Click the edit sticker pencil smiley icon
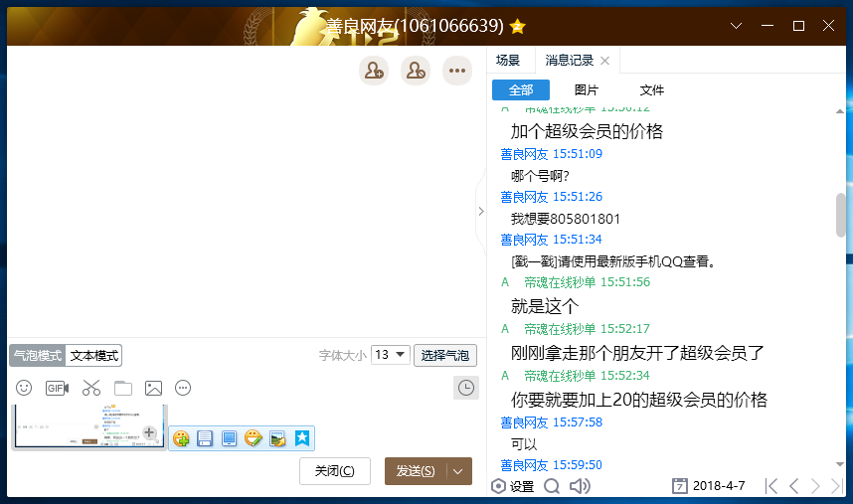853x504 pixels. click(253, 438)
